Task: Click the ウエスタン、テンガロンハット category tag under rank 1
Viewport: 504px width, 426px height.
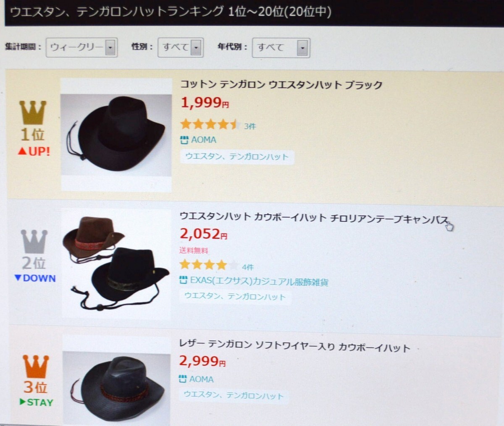Action: point(237,157)
